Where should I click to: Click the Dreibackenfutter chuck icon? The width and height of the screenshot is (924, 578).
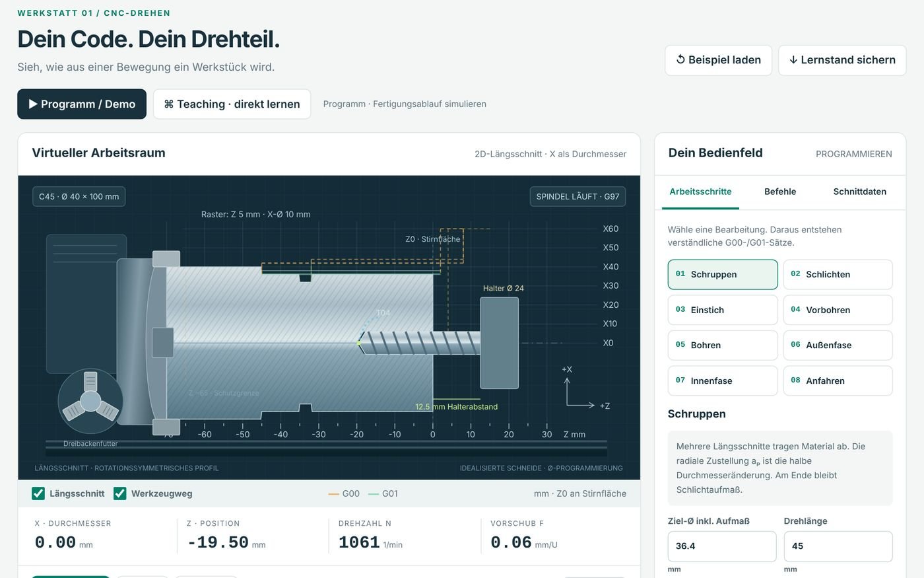pos(90,401)
